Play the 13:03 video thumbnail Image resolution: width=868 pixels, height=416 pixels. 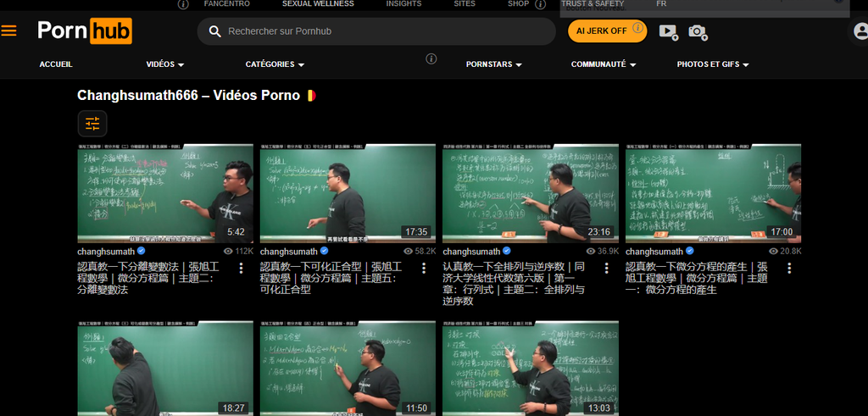[x=531, y=369]
